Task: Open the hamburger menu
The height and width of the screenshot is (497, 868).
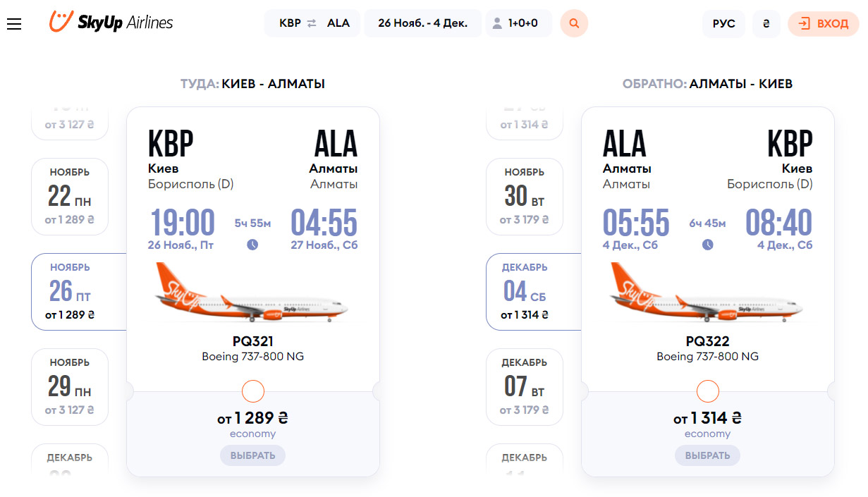Action: [x=14, y=24]
